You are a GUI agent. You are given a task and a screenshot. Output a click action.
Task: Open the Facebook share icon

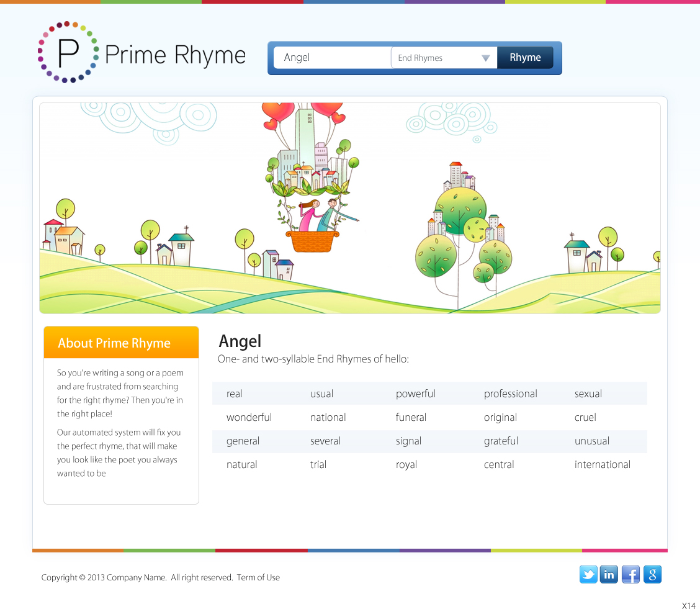click(x=630, y=575)
